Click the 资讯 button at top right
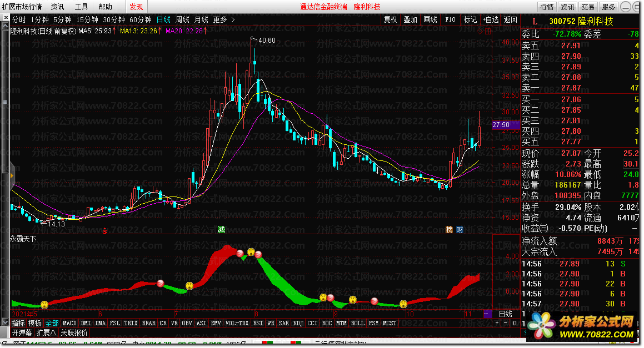 point(567,7)
